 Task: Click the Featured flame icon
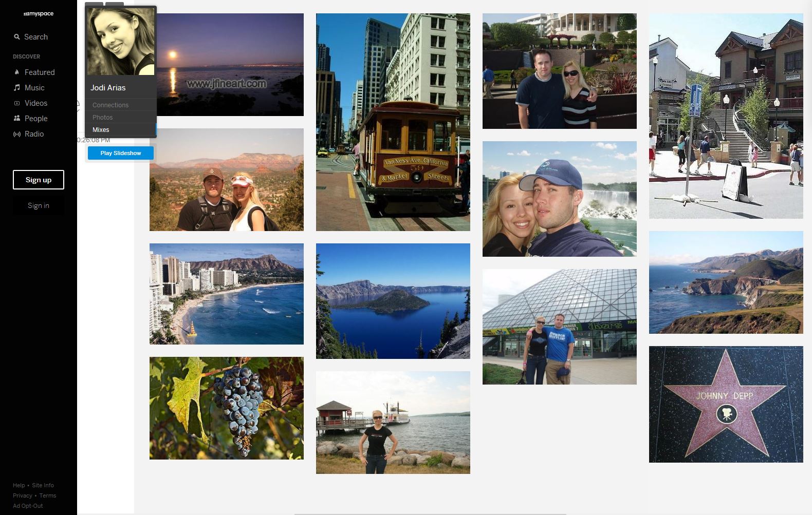pyautogui.click(x=17, y=72)
